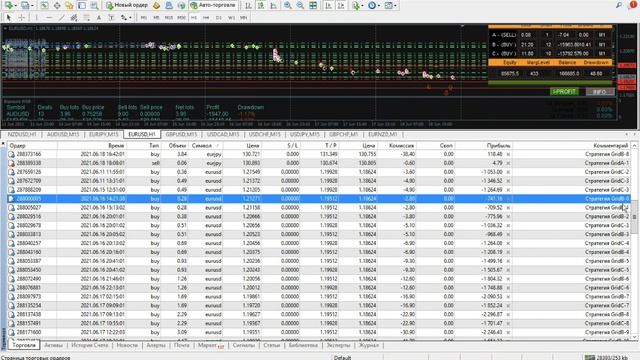The height and width of the screenshot is (360, 640).
Task: Expand the Indicators dropdown arrow
Action: click(x=362, y=6)
